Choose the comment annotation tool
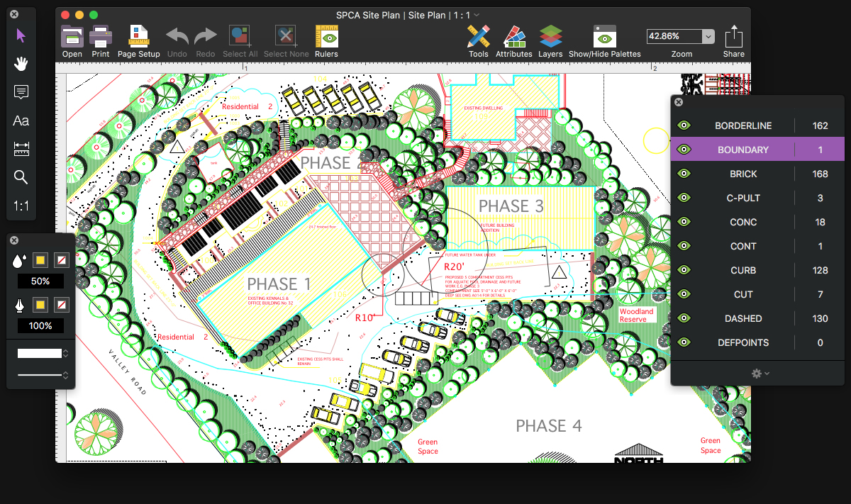This screenshot has width=851, height=504. pyautogui.click(x=21, y=92)
